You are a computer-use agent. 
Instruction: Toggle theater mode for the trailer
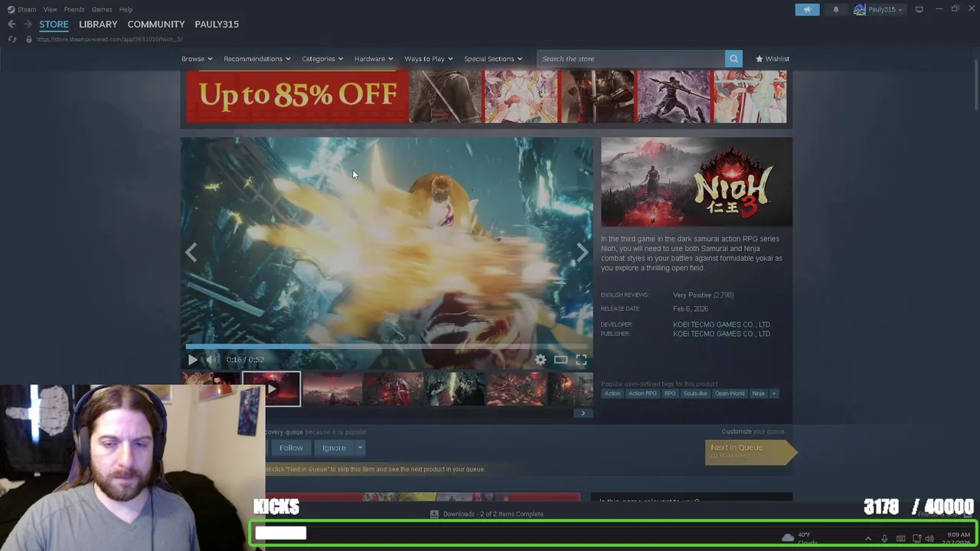pyautogui.click(x=560, y=360)
